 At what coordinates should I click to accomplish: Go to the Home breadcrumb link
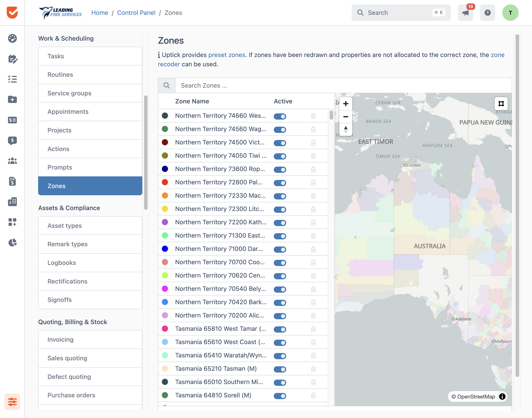(100, 13)
